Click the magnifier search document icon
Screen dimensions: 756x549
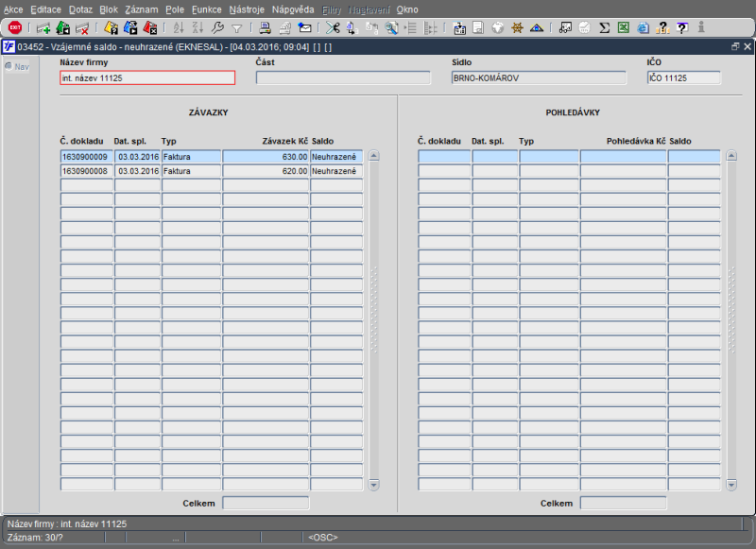391,28
